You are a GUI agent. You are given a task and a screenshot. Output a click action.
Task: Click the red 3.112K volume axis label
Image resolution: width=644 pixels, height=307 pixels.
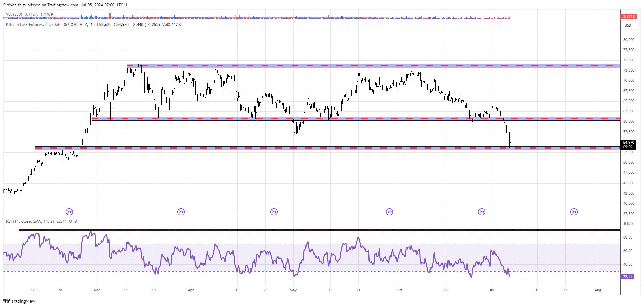pyautogui.click(x=628, y=16)
